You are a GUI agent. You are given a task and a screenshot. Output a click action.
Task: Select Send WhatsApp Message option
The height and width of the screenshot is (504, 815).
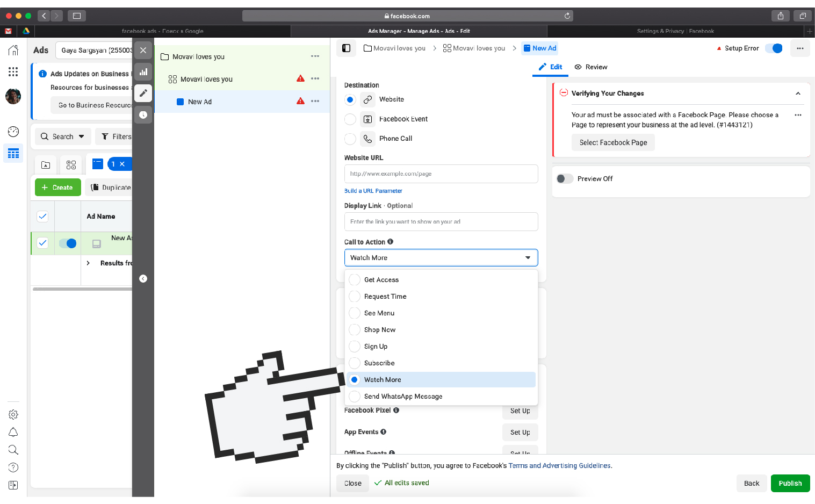click(x=441, y=397)
